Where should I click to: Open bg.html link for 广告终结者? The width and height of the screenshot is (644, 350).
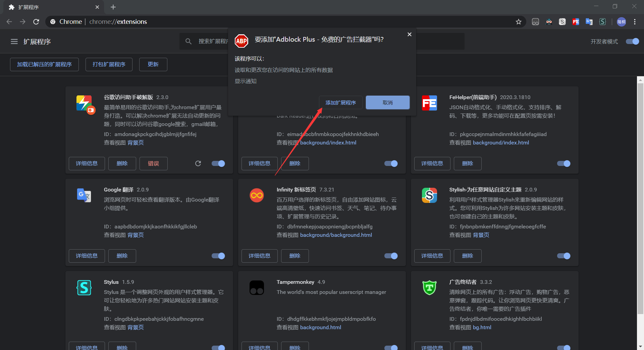482,327
